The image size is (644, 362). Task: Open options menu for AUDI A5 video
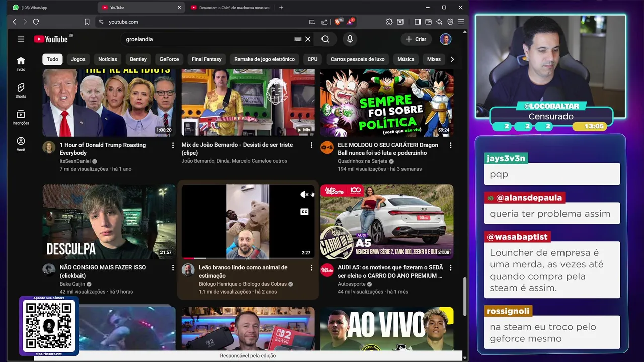coord(450,268)
